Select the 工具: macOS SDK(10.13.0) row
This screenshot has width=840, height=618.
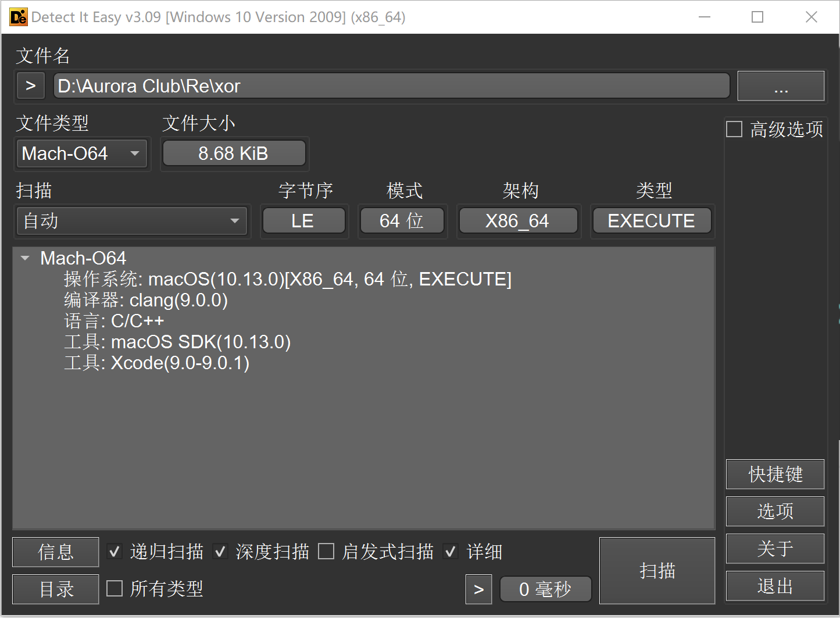pyautogui.click(x=177, y=342)
